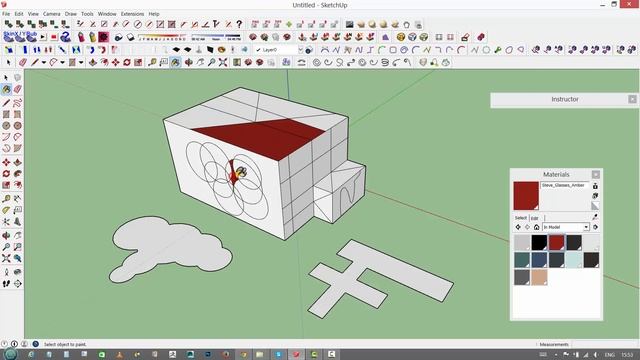Choose the teal green material swatch

pyautogui.click(x=522, y=260)
